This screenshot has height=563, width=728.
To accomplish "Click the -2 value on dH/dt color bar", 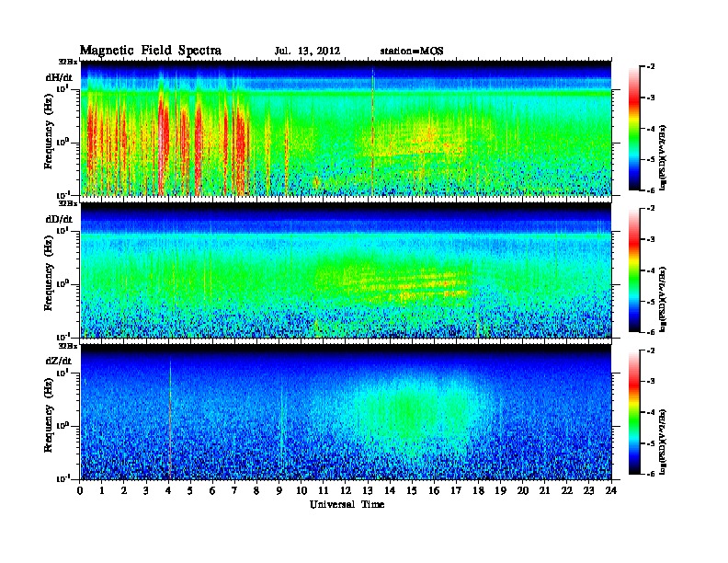I will pos(651,67).
